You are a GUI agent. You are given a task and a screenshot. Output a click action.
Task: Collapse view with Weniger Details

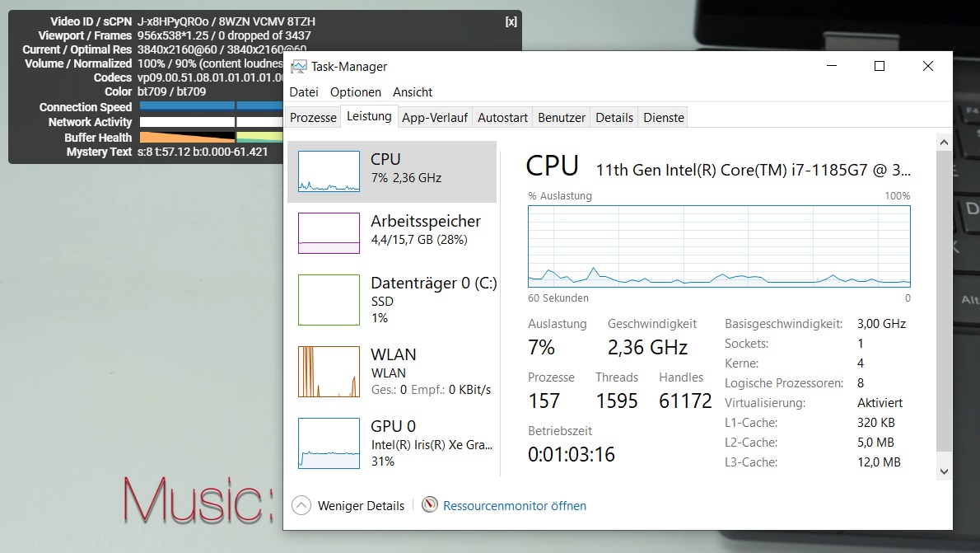pos(348,505)
